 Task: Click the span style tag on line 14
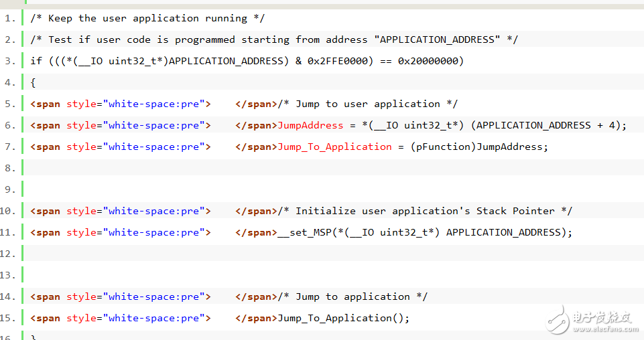pyautogui.click(x=121, y=297)
